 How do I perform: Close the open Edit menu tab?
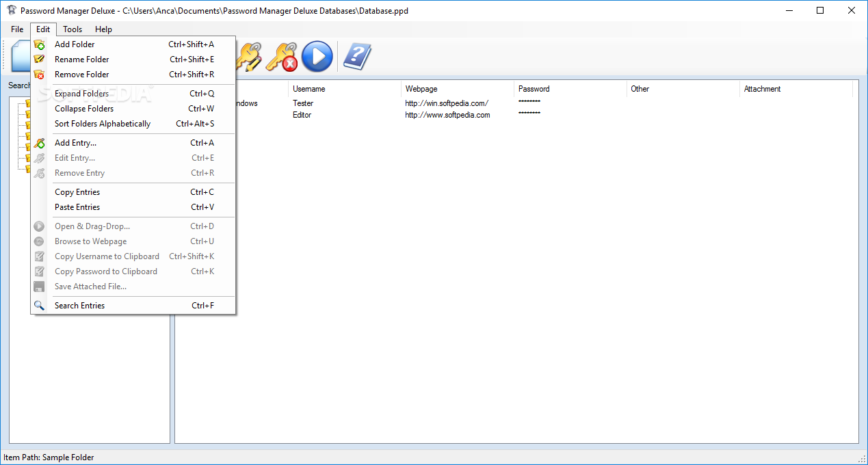tap(43, 29)
